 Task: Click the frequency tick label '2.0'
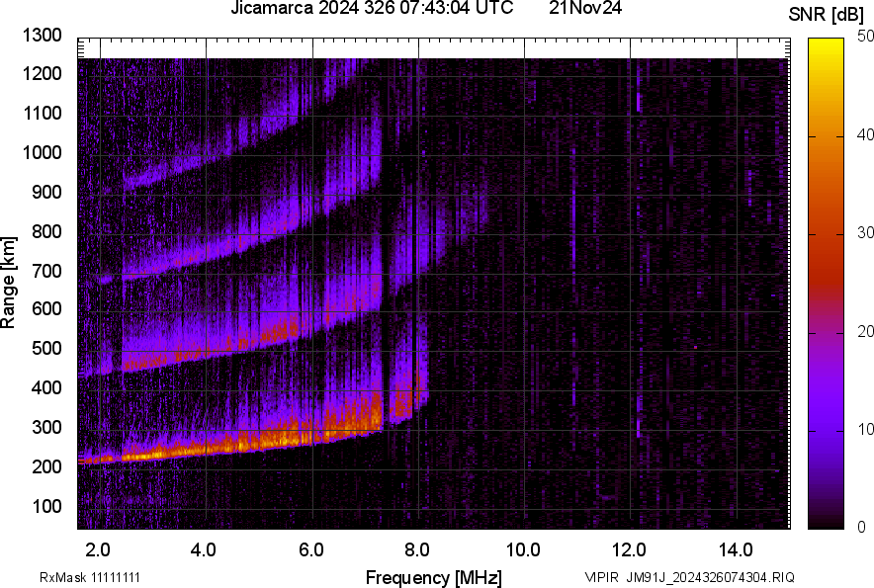tap(98, 550)
